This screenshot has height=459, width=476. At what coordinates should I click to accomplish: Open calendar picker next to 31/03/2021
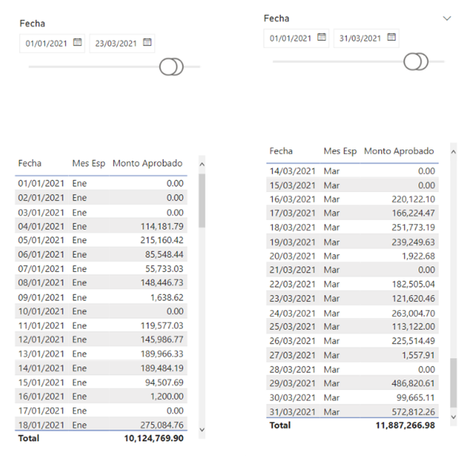(391, 37)
